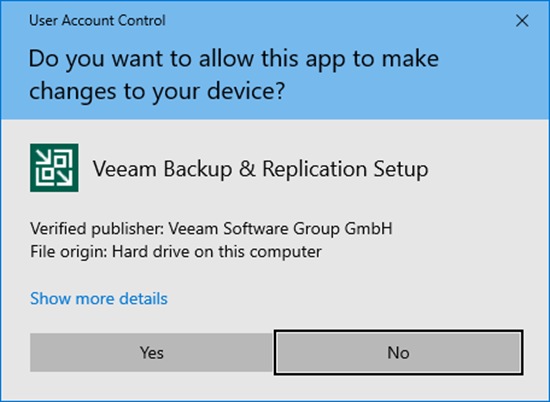Click the green Veeam application logo
550x402 pixels.
pyautogui.click(x=54, y=168)
